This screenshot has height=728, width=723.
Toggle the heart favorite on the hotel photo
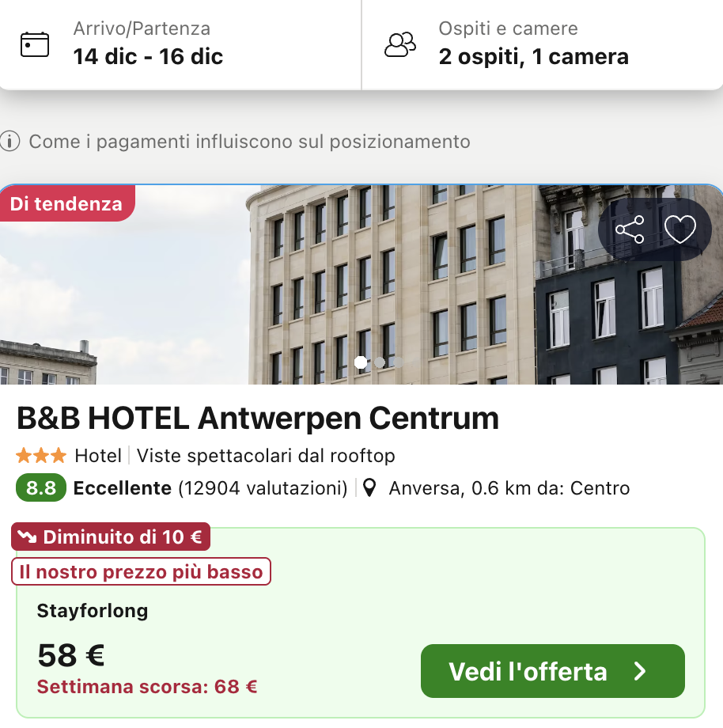pyautogui.click(x=679, y=230)
